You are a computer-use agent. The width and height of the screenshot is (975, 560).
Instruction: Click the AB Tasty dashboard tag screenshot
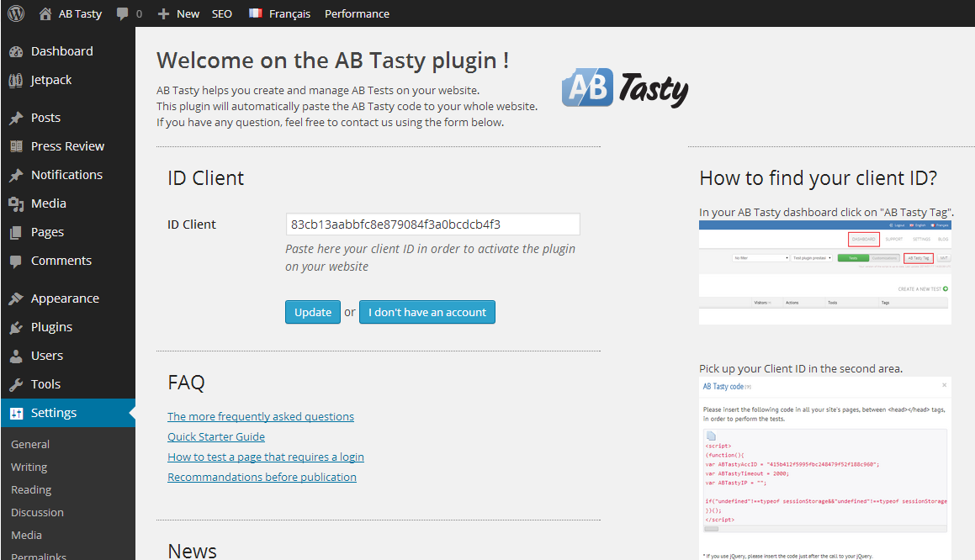pos(825,272)
